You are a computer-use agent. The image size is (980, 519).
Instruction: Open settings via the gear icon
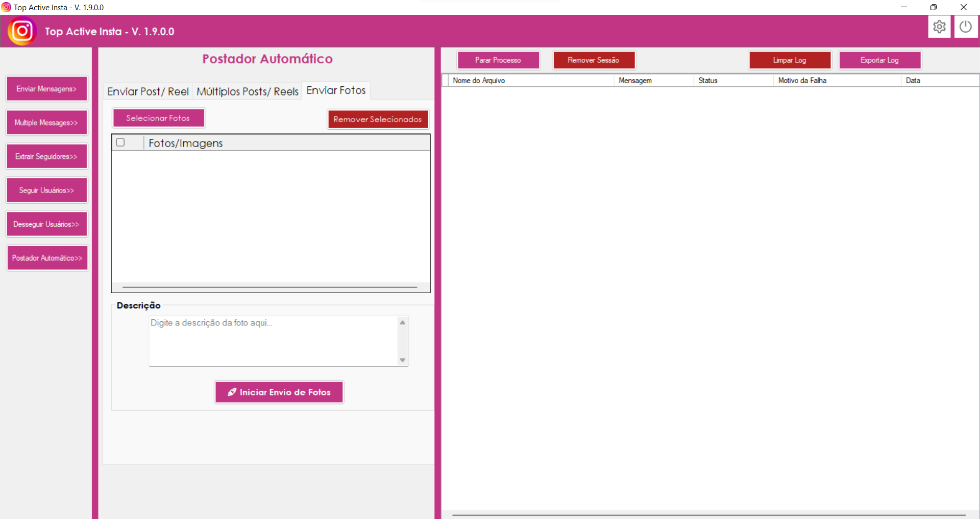[x=939, y=27]
